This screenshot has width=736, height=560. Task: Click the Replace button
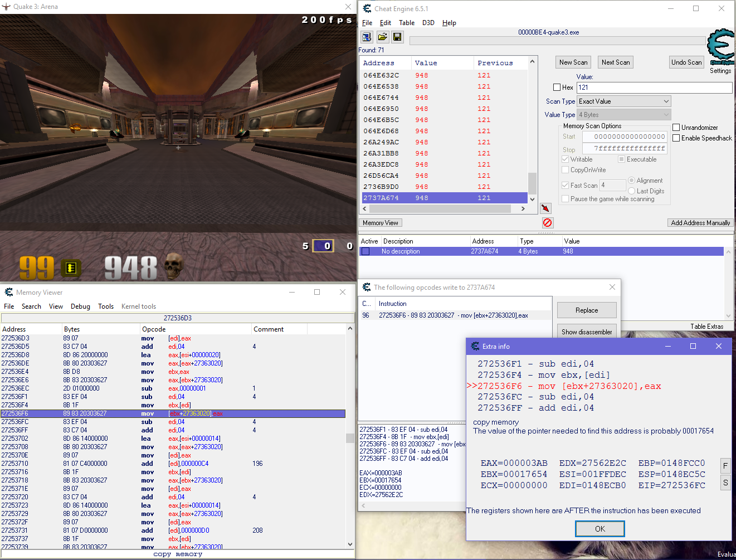pyautogui.click(x=587, y=310)
